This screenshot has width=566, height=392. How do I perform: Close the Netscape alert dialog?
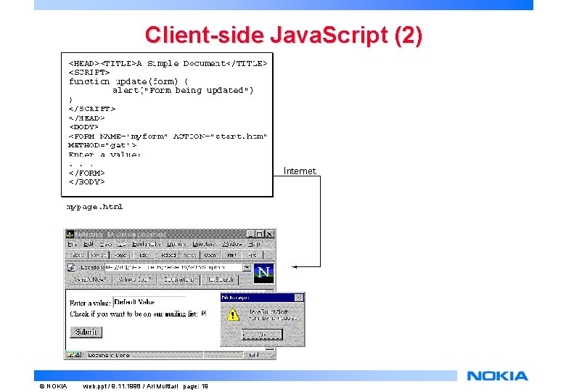click(x=298, y=298)
